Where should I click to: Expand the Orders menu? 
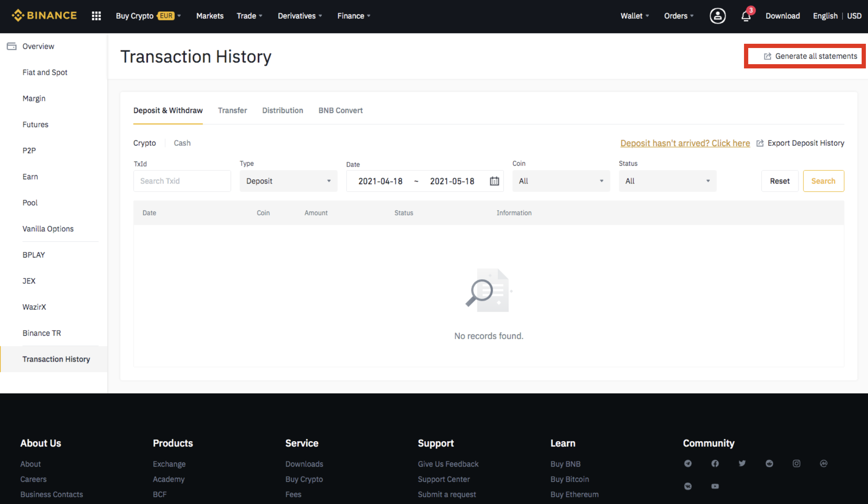coord(679,16)
